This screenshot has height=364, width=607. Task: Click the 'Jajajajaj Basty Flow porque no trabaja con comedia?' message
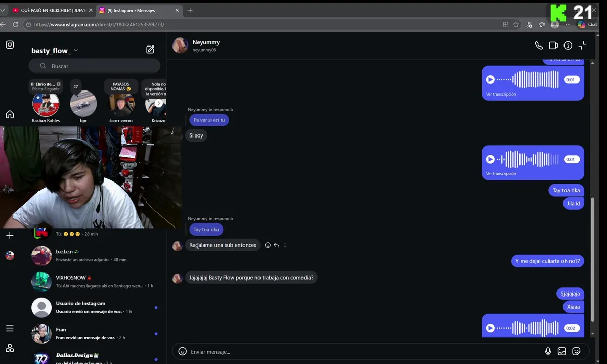coord(251,278)
